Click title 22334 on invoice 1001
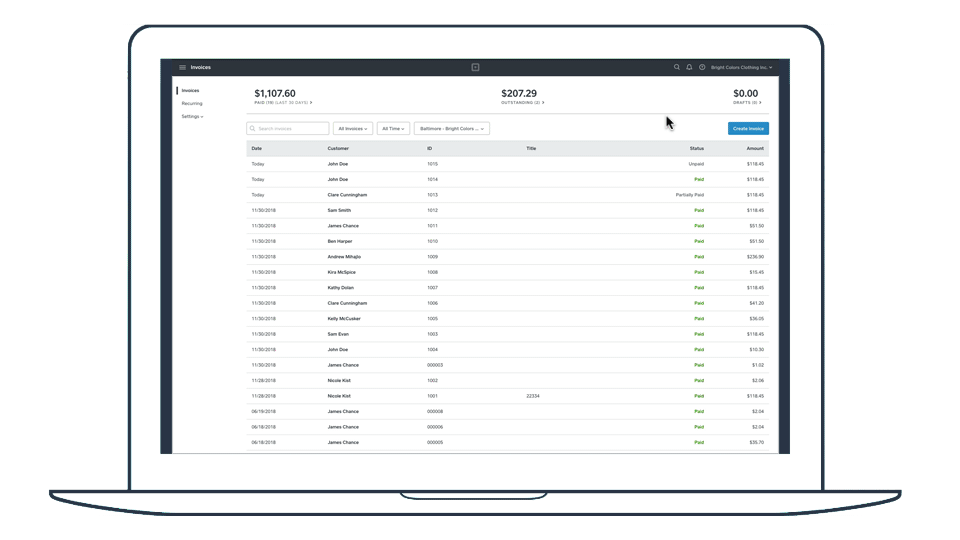 coord(533,396)
